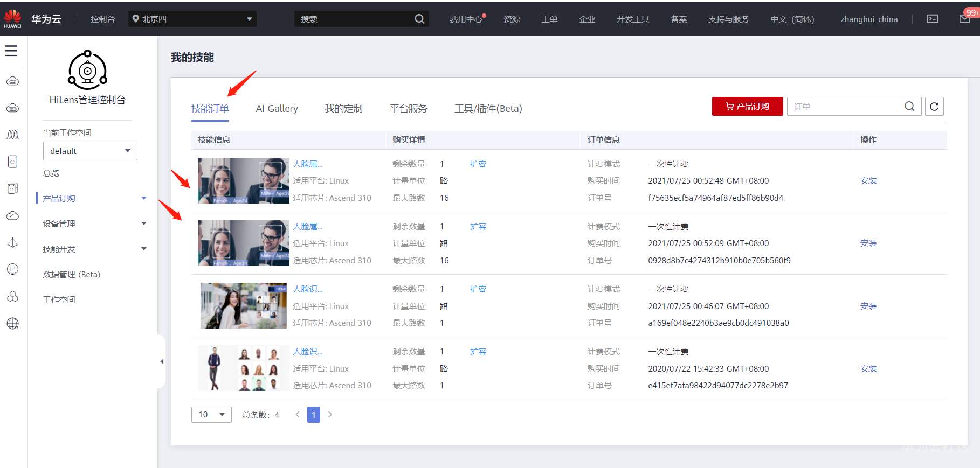Go to the previous page of results
This screenshot has height=468, width=980.
(297, 415)
